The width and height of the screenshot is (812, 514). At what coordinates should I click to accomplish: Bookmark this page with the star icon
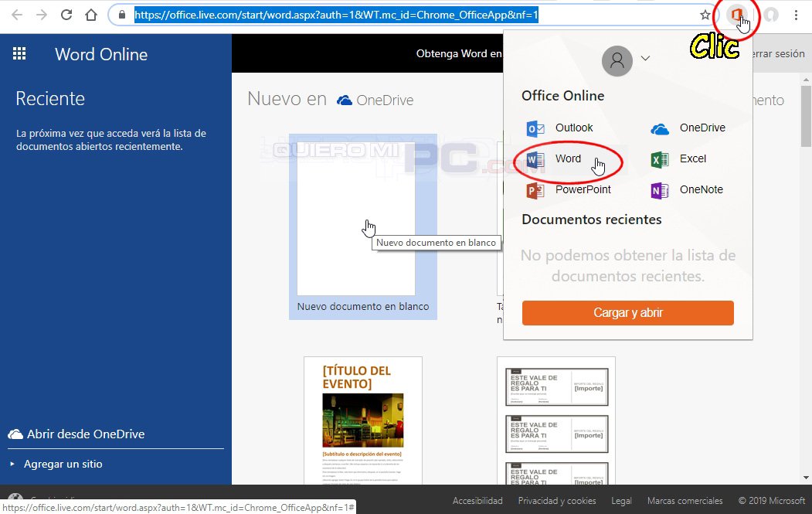(x=705, y=15)
